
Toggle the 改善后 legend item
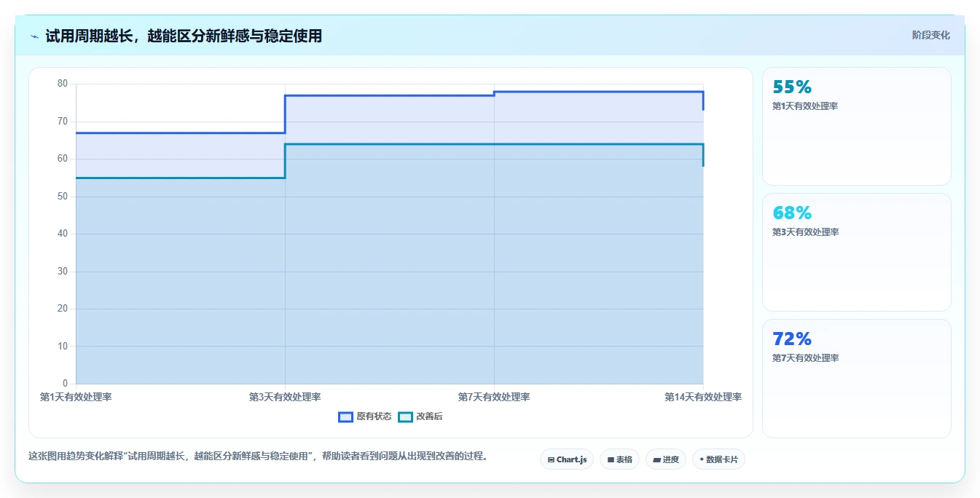pyautogui.click(x=420, y=416)
